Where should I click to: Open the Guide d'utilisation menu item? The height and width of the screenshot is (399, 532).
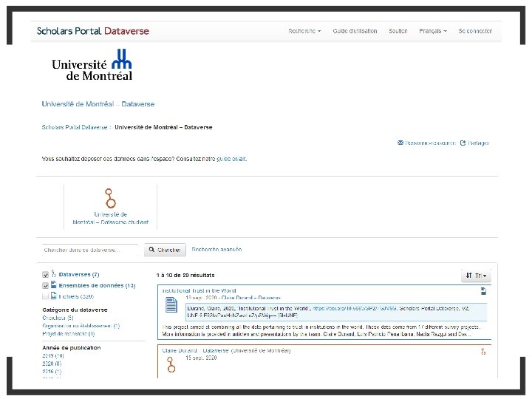tap(355, 31)
